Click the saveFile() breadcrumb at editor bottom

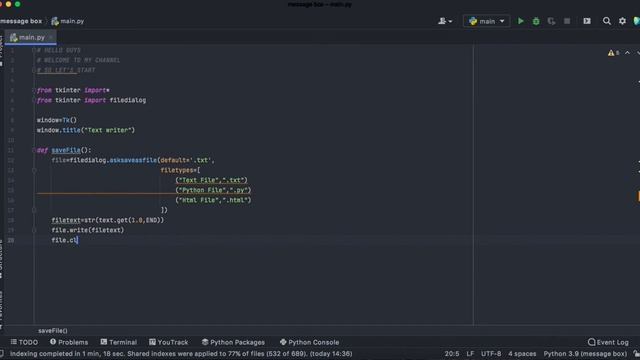click(53, 331)
